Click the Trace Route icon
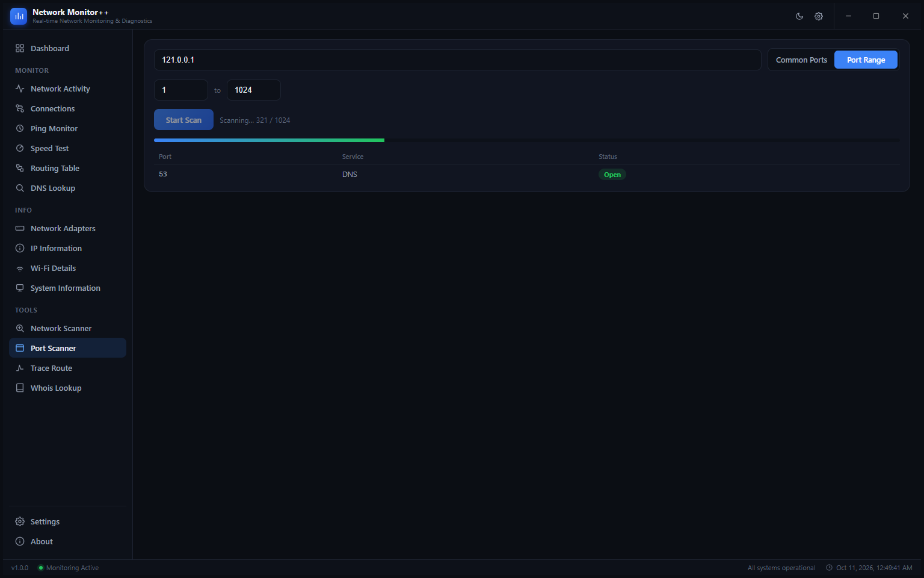This screenshot has width=924, height=578. pos(20,368)
